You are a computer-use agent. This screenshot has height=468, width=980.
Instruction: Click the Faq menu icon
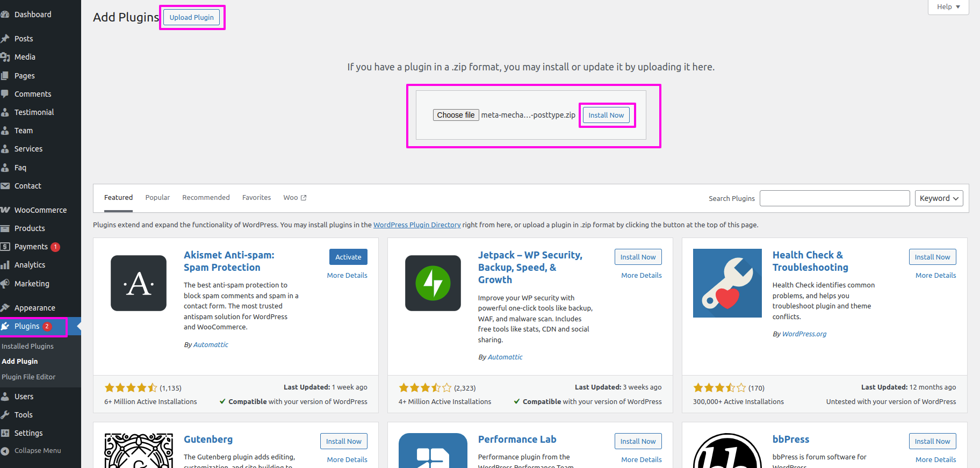(5, 168)
